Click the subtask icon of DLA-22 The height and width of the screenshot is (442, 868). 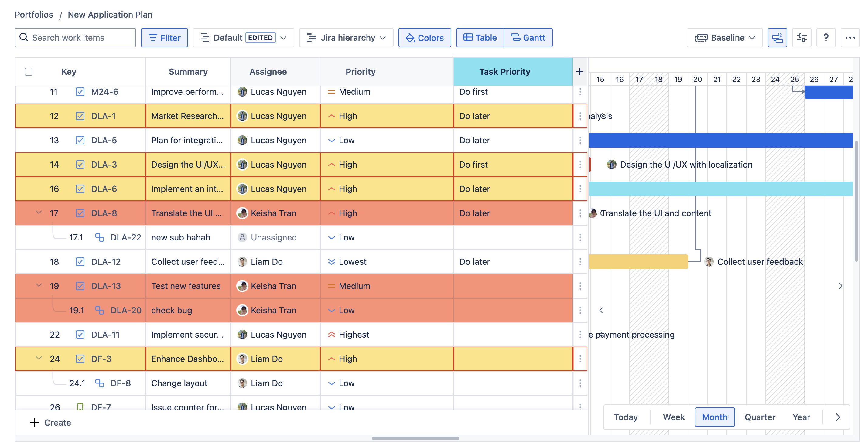click(x=99, y=237)
